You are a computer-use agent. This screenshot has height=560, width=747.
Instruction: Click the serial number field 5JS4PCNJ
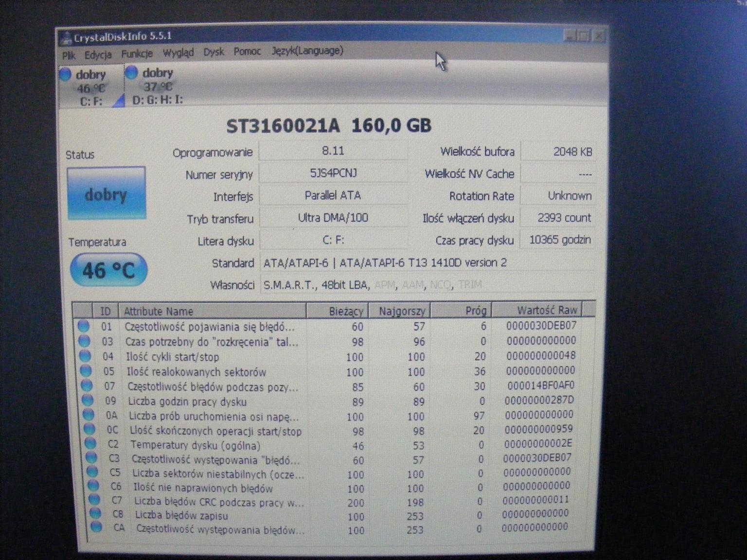pyautogui.click(x=333, y=173)
